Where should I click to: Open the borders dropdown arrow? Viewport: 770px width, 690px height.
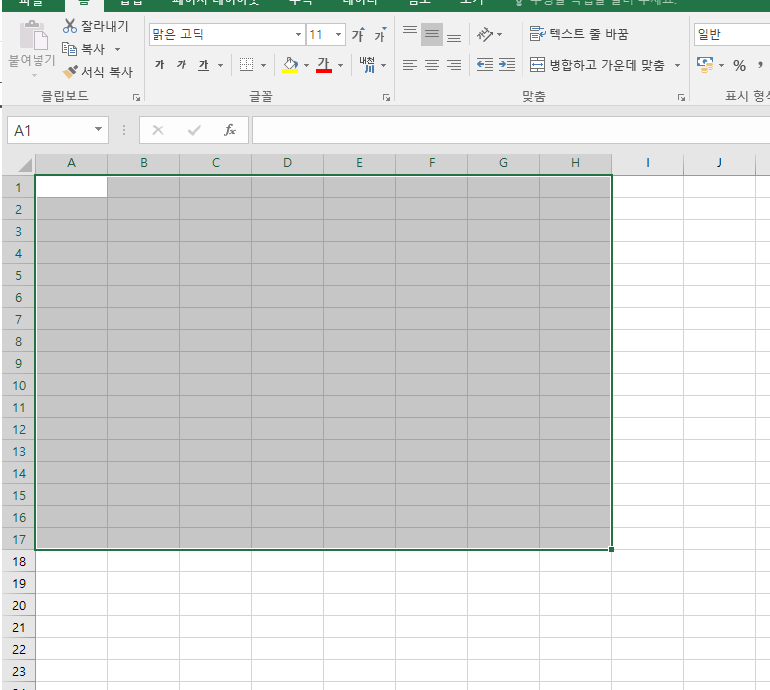(263, 65)
